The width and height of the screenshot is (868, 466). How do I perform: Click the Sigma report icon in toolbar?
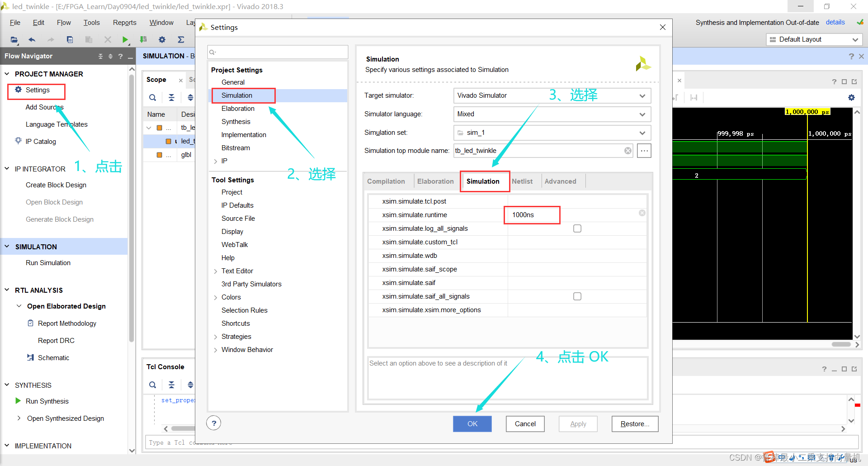pos(181,40)
